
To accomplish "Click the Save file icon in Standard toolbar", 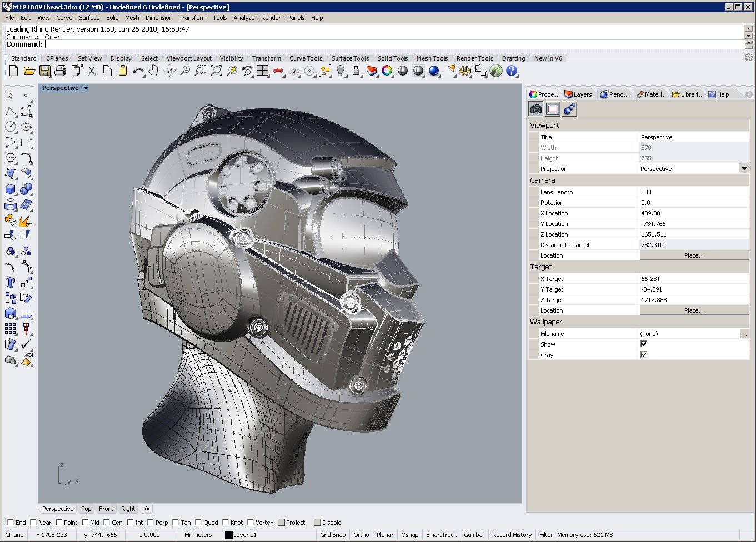I will [x=45, y=71].
